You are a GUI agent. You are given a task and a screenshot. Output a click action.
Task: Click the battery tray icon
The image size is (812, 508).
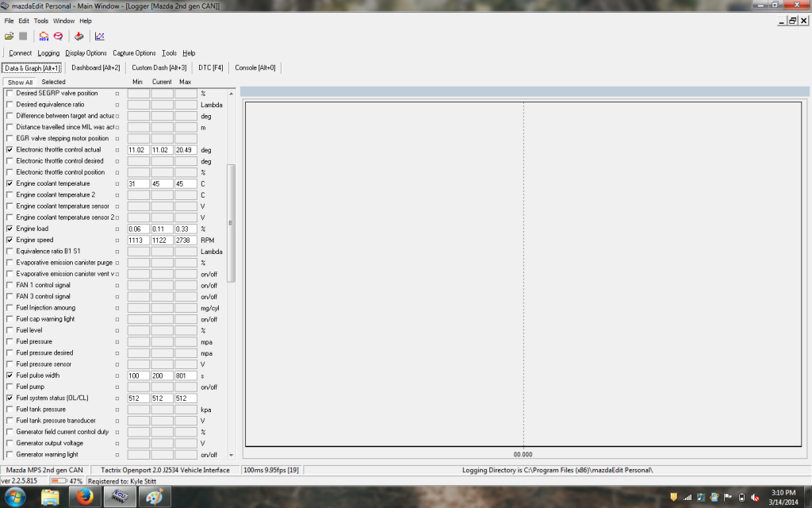741,497
